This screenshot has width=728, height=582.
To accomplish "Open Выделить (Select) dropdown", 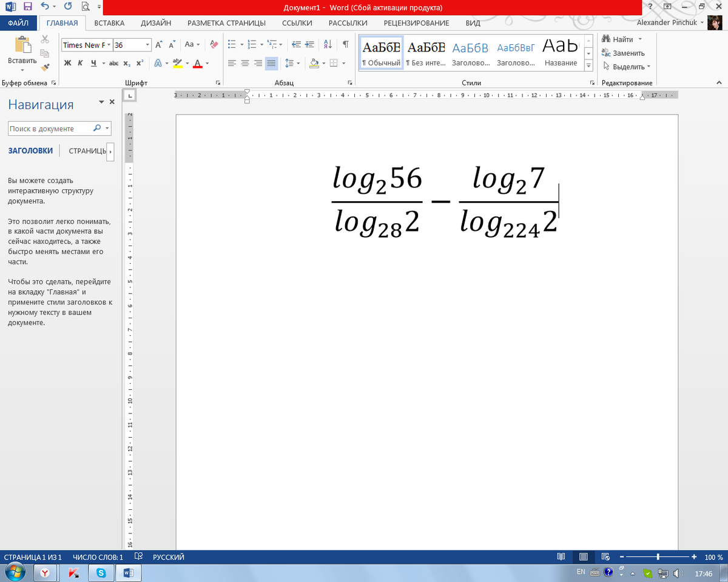I will click(x=626, y=67).
